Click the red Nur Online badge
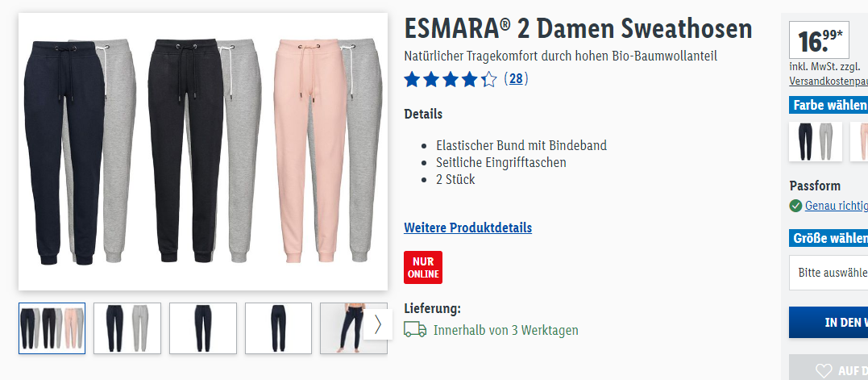This screenshot has height=380, width=868. tap(423, 268)
